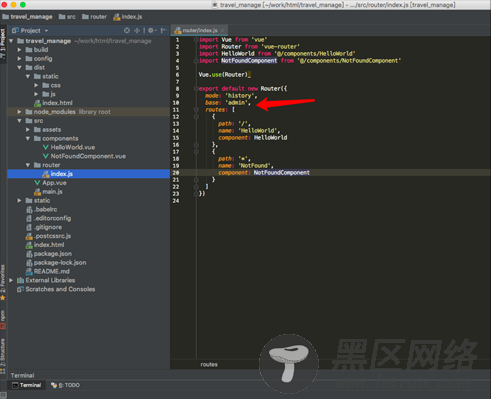Open the Favorites side tool window

click(3, 282)
